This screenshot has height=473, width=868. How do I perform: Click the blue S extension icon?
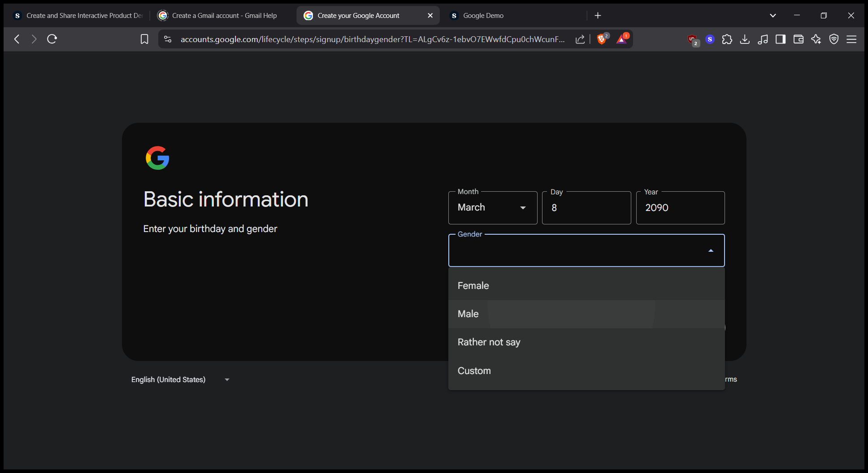710,39
